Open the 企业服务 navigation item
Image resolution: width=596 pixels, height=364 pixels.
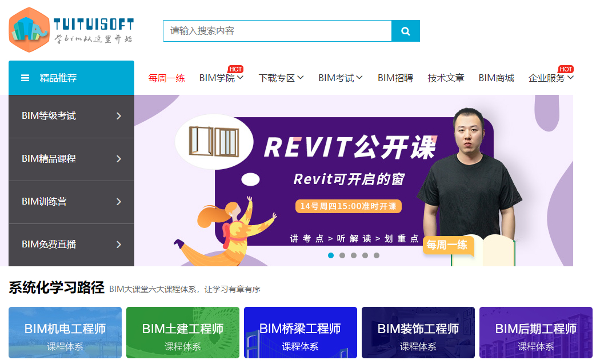click(547, 78)
